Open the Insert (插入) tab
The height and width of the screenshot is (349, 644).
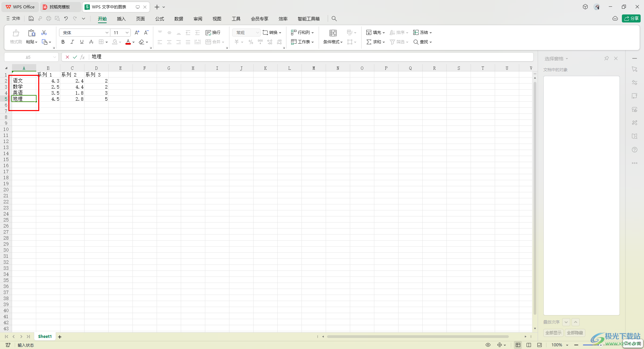point(121,19)
